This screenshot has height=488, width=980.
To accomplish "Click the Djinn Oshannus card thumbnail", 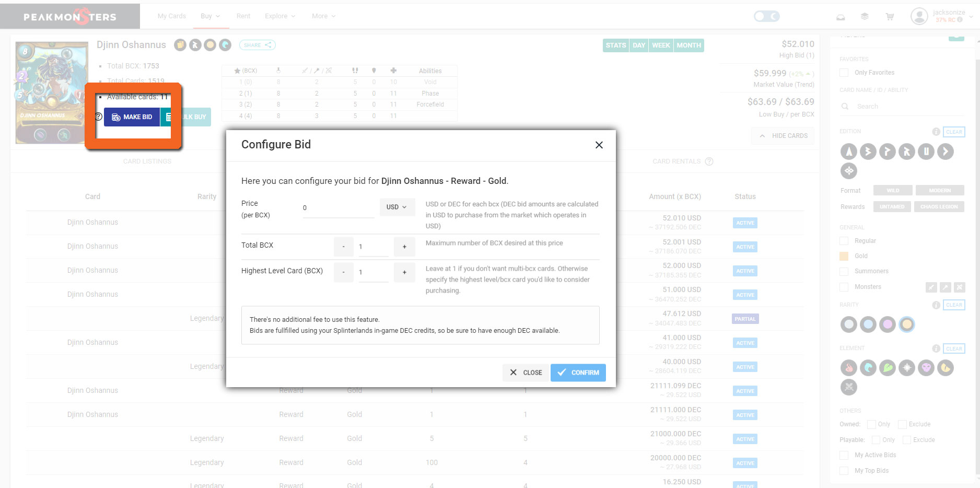I will click(x=51, y=92).
